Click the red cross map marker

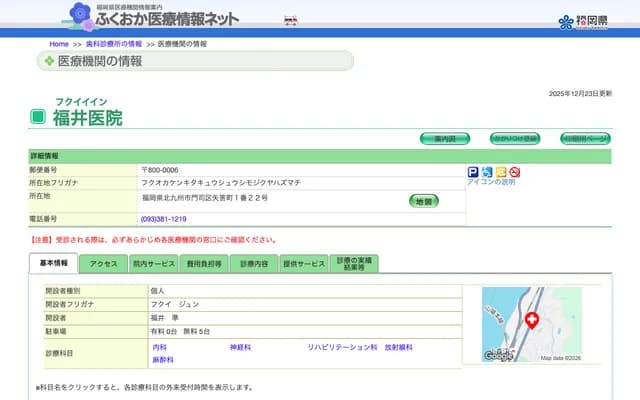click(x=531, y=320)
